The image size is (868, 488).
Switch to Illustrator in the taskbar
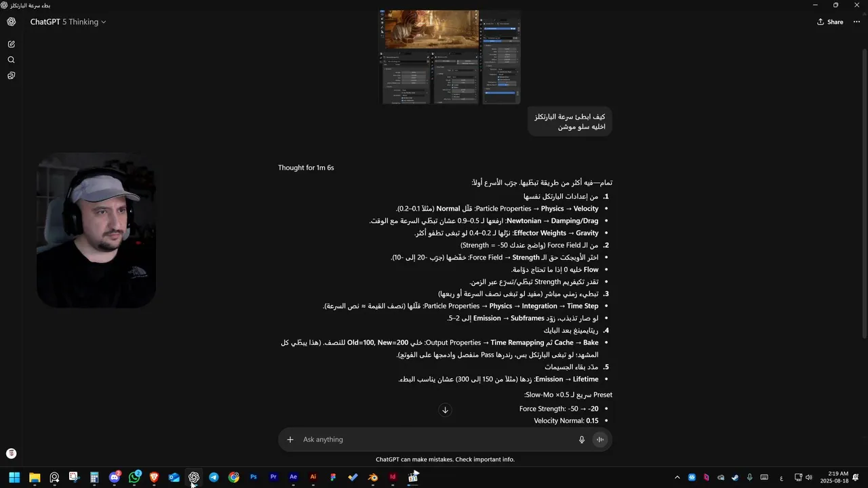point(313,477)
